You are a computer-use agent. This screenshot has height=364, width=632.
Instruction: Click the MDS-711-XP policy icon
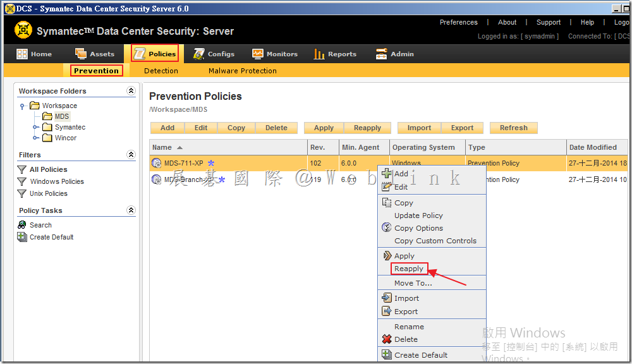[156, 163]
